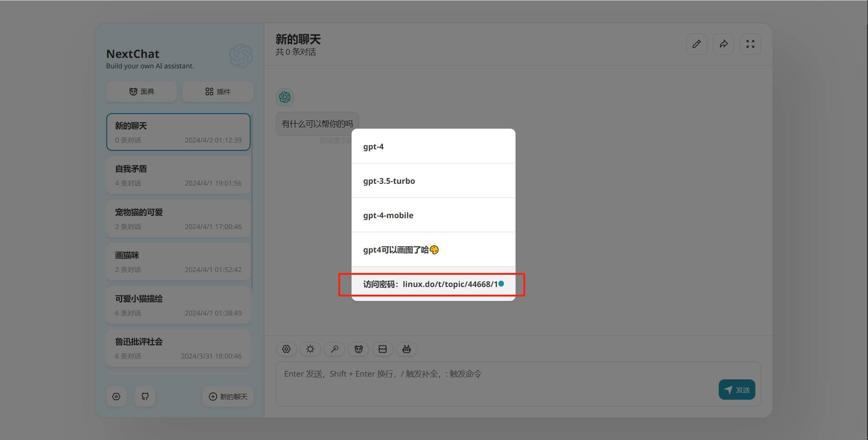This screenshot has width=868, height=440.
Task: Open settings via sidebar gear icon
Action: point(116,397)
